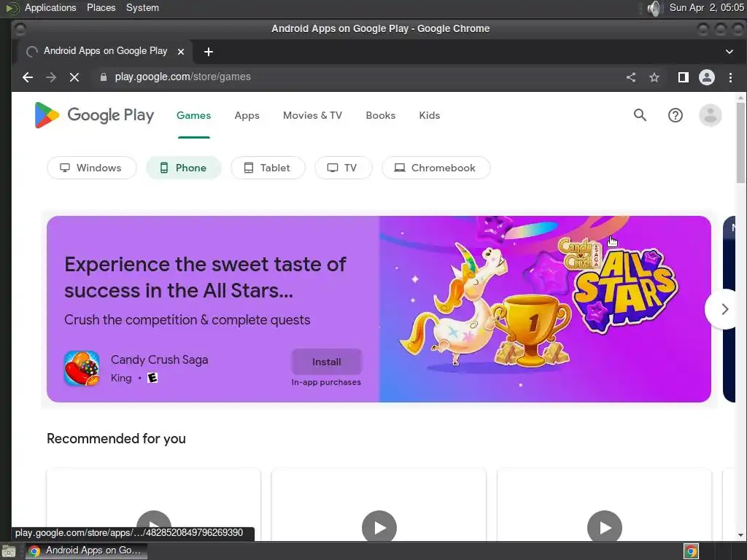Switch to the Apps tab
Viewport: 747px width, 560px height.
click(247, 115)
